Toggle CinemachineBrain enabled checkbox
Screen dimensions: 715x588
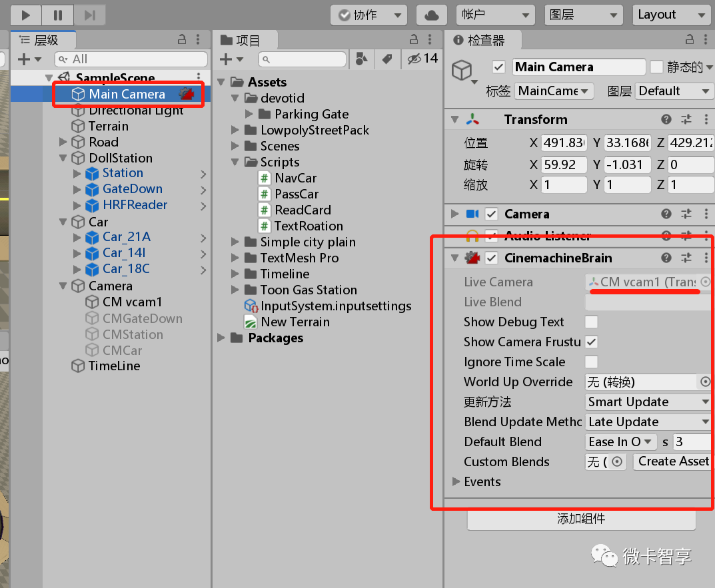[492, 258]
